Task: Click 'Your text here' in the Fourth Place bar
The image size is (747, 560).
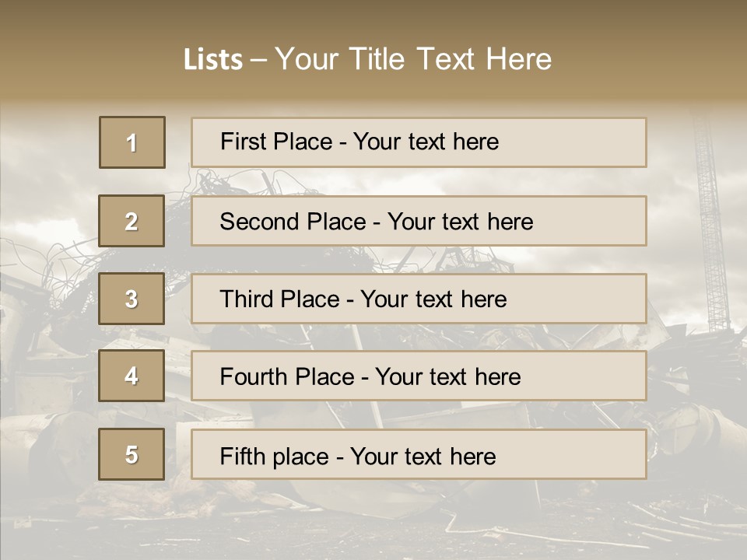Action: click(447, 377)
